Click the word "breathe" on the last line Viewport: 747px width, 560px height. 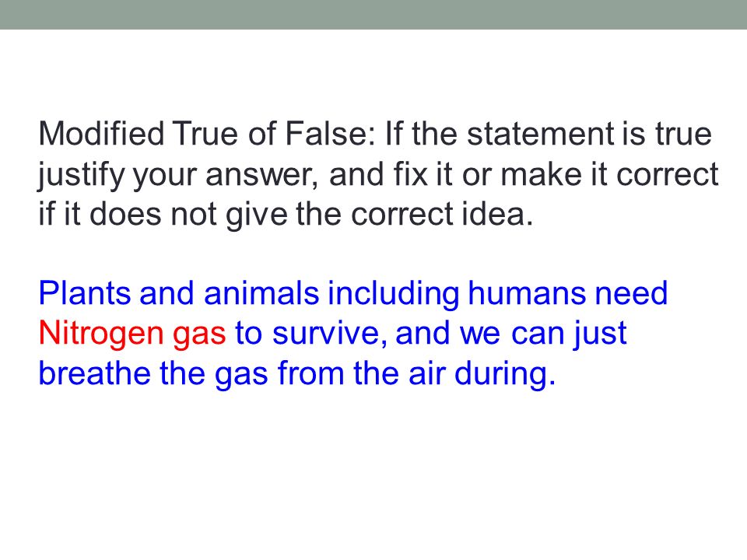tap(94, 373)
